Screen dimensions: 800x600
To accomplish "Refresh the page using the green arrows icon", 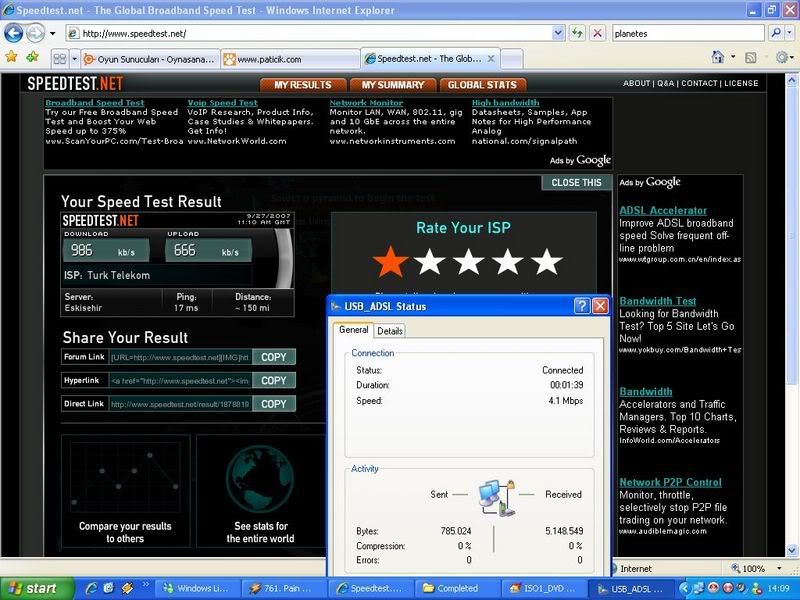I will (577, 34).
